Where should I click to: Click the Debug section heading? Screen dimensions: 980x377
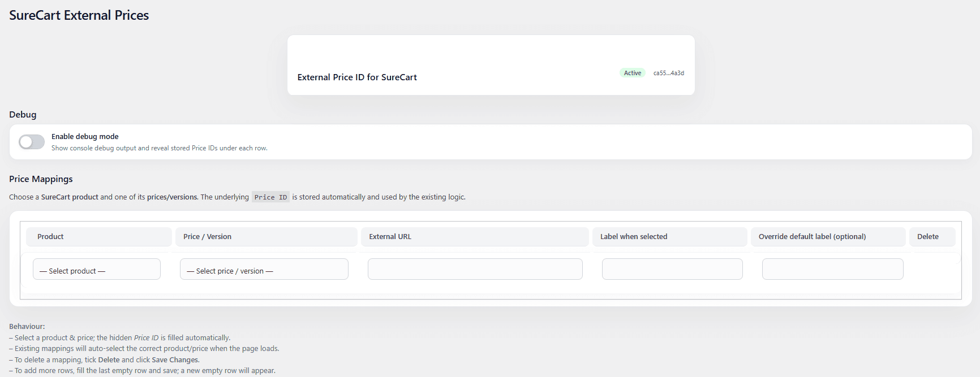[x=23, y=115]
